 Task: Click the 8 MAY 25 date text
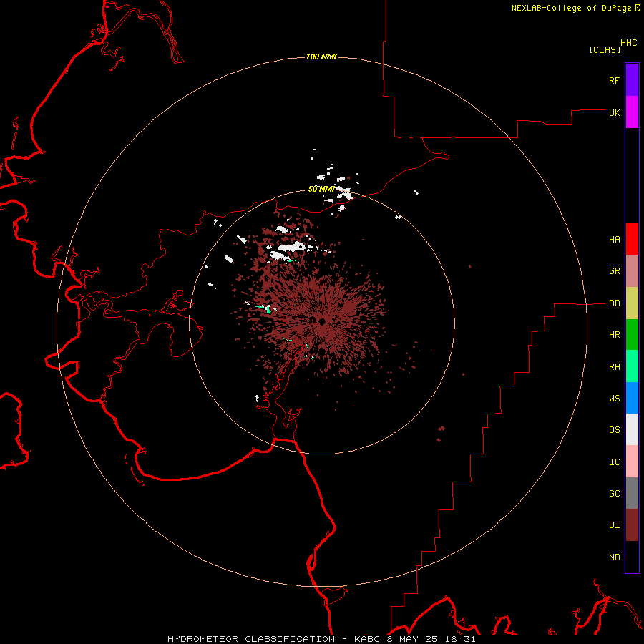point(413,639)
